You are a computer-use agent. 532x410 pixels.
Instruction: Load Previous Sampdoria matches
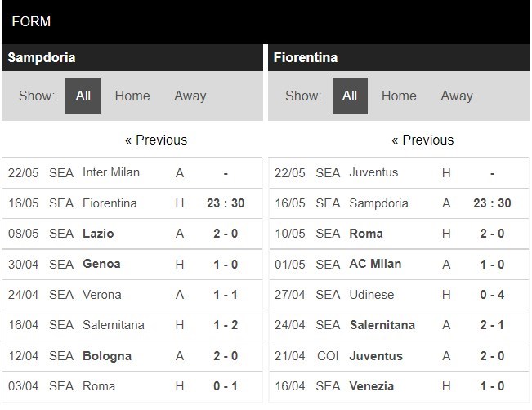coord(155,140)
